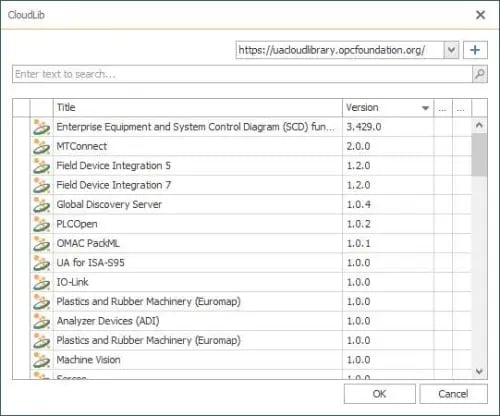Click the OMAC PackML row icon
This screenshot has width=500, height=416.
pyautogui.click(x=41, y=243)
